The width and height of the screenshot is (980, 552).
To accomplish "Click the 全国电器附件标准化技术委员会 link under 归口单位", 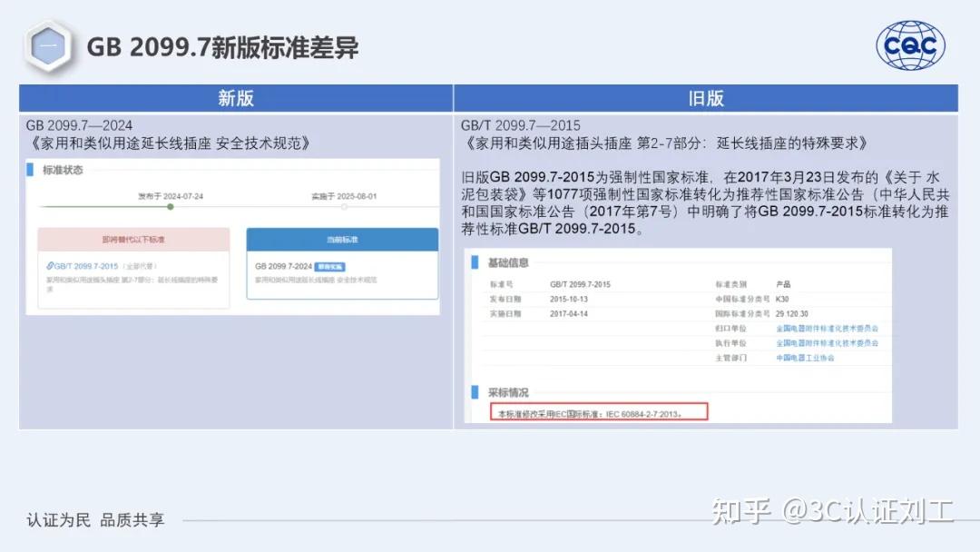I will [x=828, y=328].
